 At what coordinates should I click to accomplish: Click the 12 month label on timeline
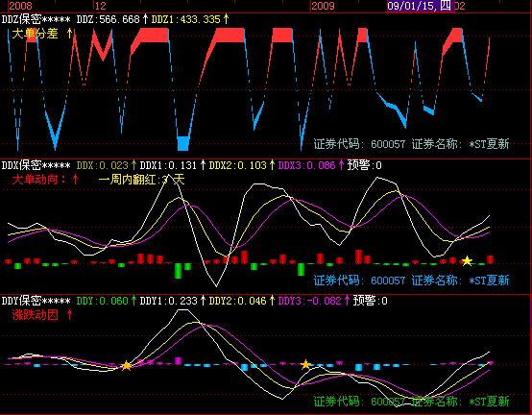coord(101,6)
